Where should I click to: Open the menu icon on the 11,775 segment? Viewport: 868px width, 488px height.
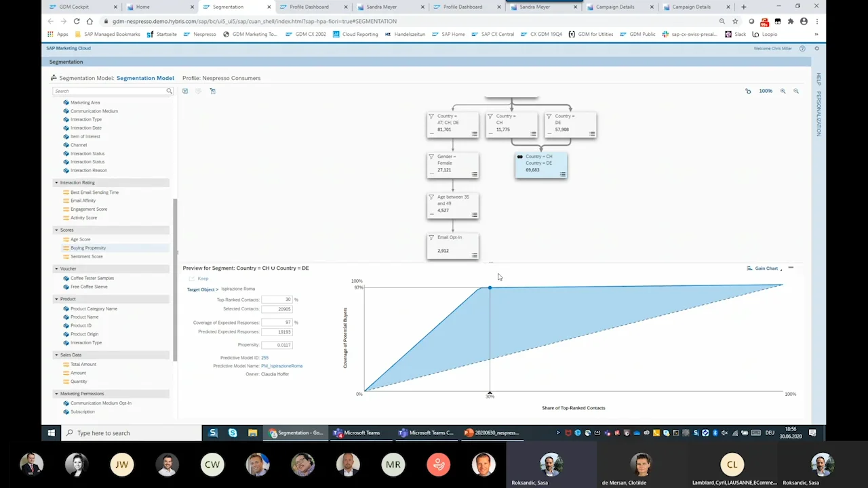[534, 134]
